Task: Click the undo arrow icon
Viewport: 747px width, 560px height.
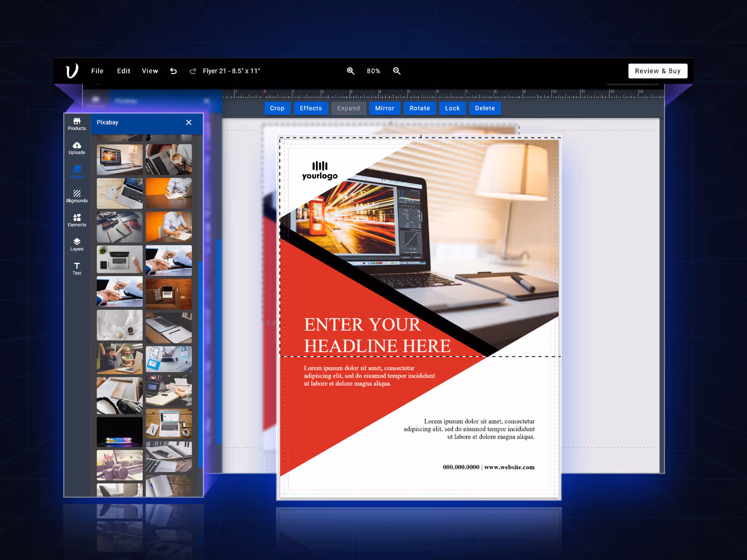Action: [173, 71]
